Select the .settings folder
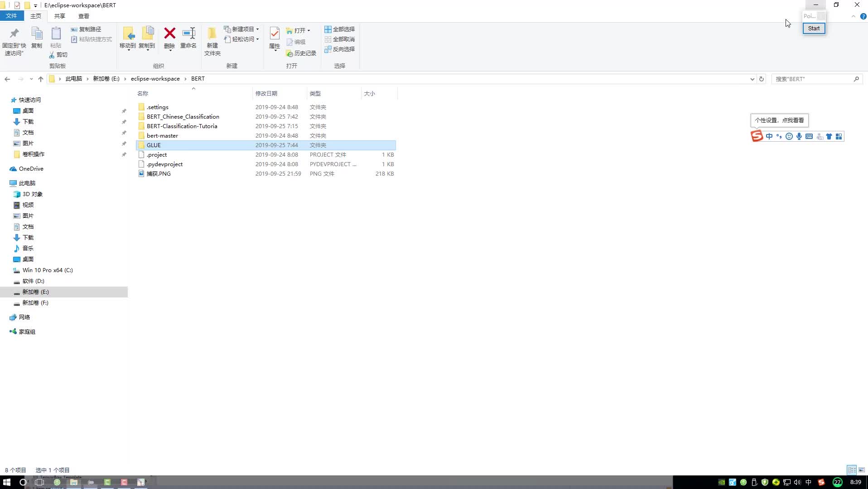Viewport: 868px width, 489px height. tap(157, 107)
